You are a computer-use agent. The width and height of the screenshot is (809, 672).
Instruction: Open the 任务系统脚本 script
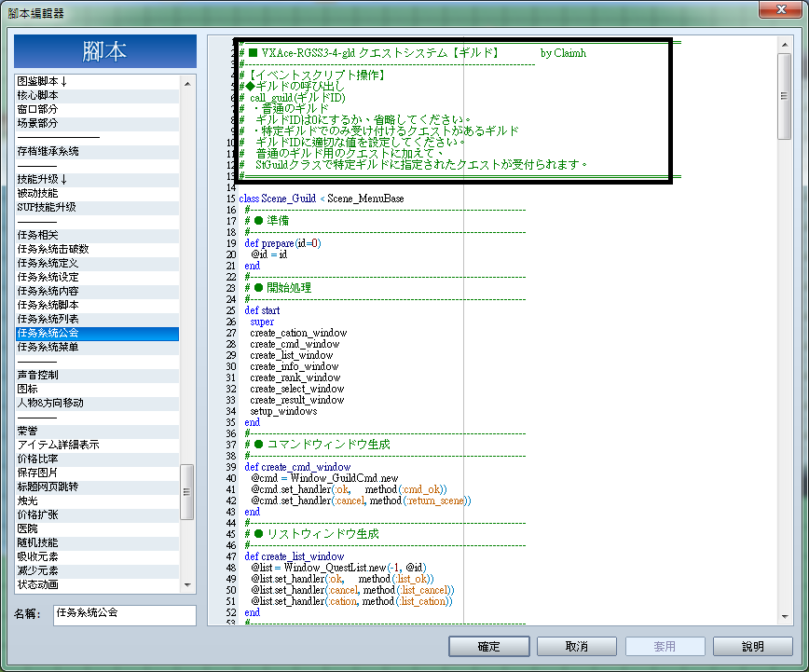pyautogui.click(x=98, y=305)
